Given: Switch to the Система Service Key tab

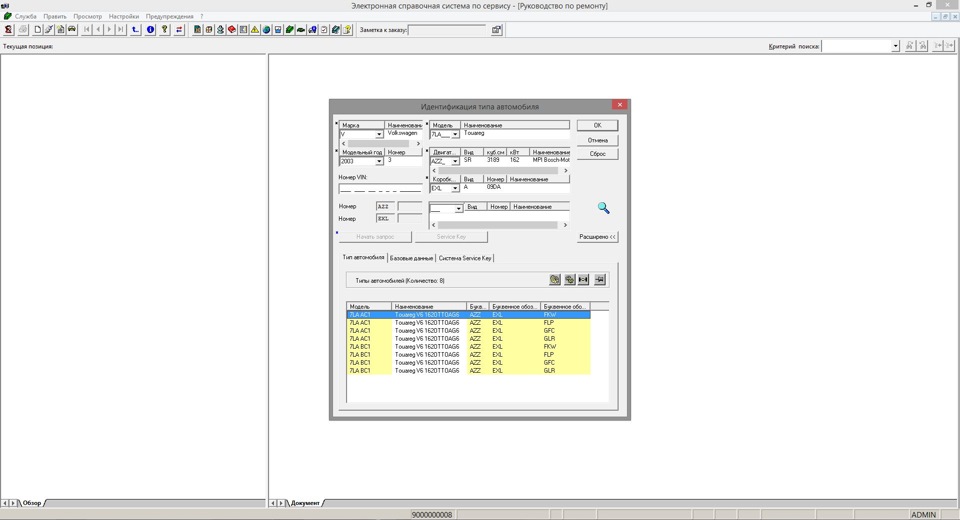Looking at the screenshot, I should pos(465,258).
